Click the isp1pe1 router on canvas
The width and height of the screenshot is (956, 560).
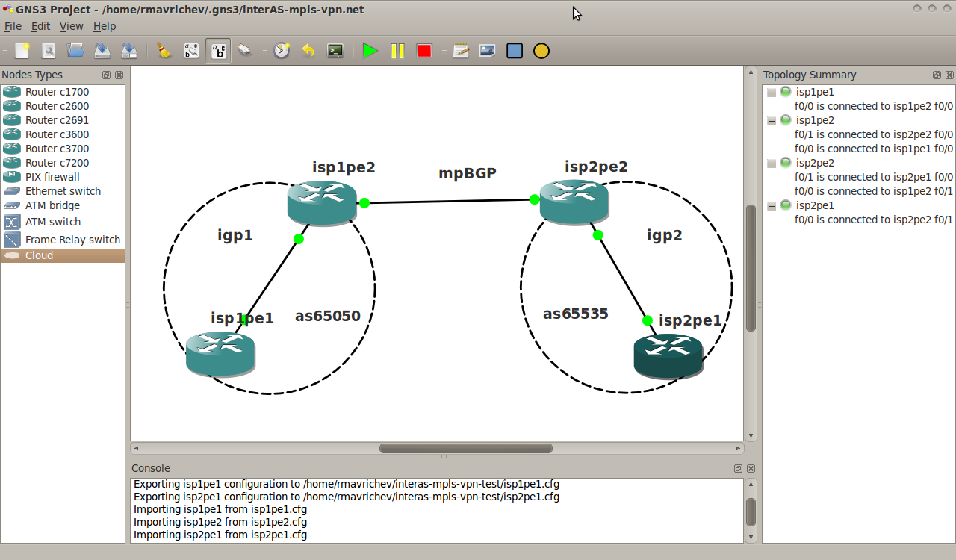[x=220, y=353]
